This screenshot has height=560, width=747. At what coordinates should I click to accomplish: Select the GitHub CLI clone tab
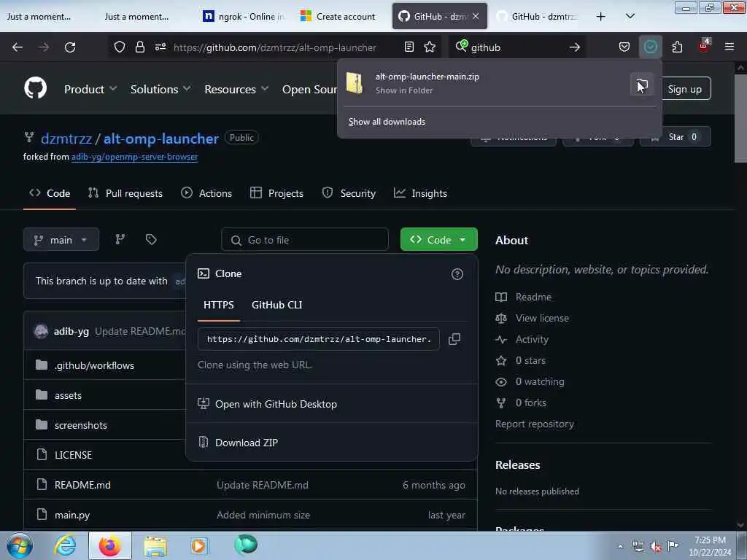276,305
